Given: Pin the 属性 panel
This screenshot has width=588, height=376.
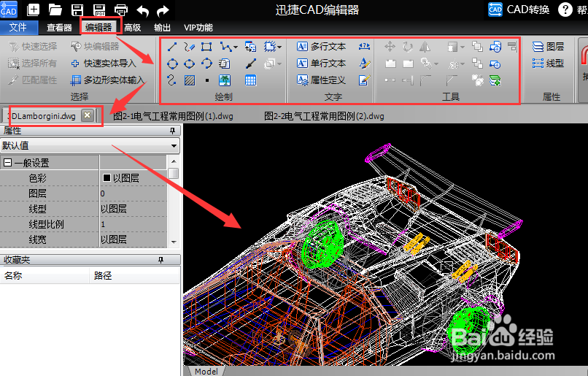Looking at the screenshot, I should tap(172, 131).
